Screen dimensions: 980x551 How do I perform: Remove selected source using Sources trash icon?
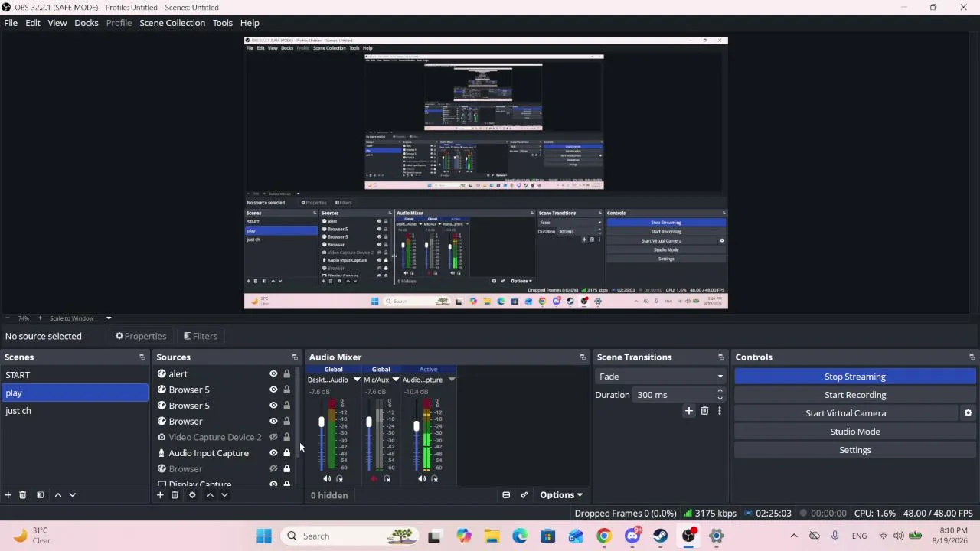pyautogui.click(x=175, y=495)
